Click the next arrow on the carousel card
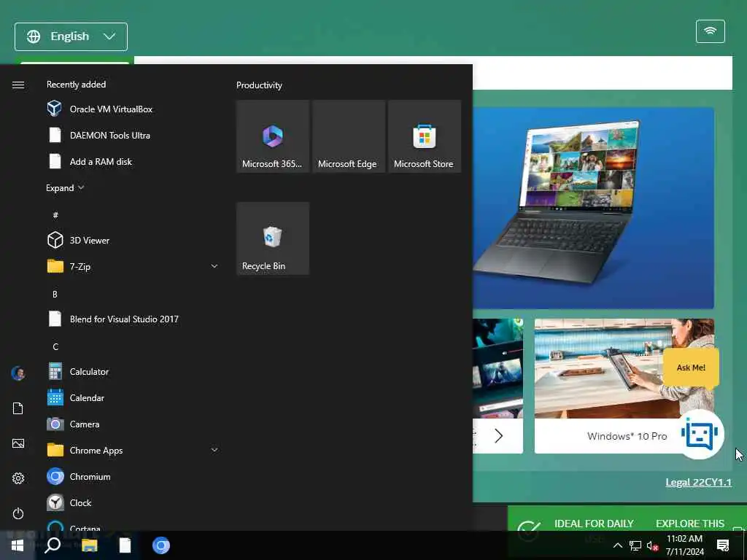Screen dimensions: 747x560 click(498, 436)
